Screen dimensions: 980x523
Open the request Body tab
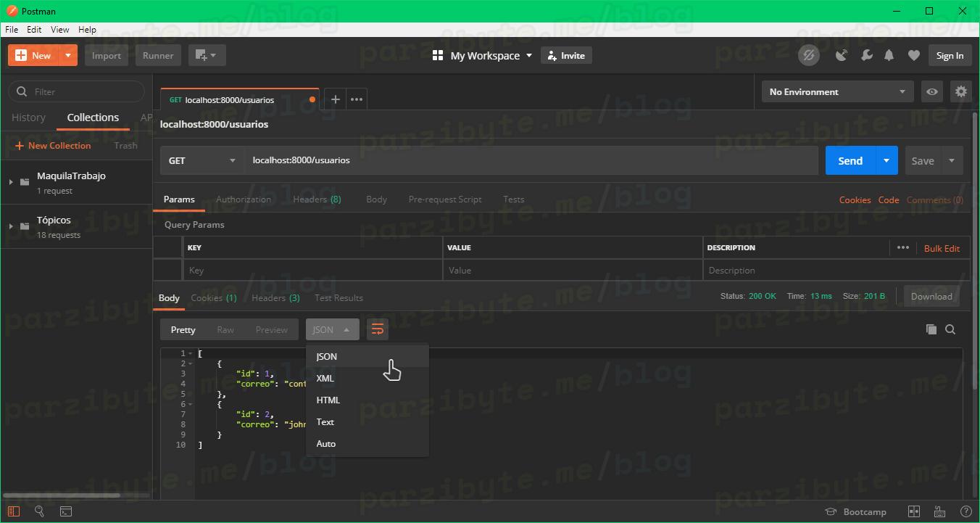tap(376, 199)
